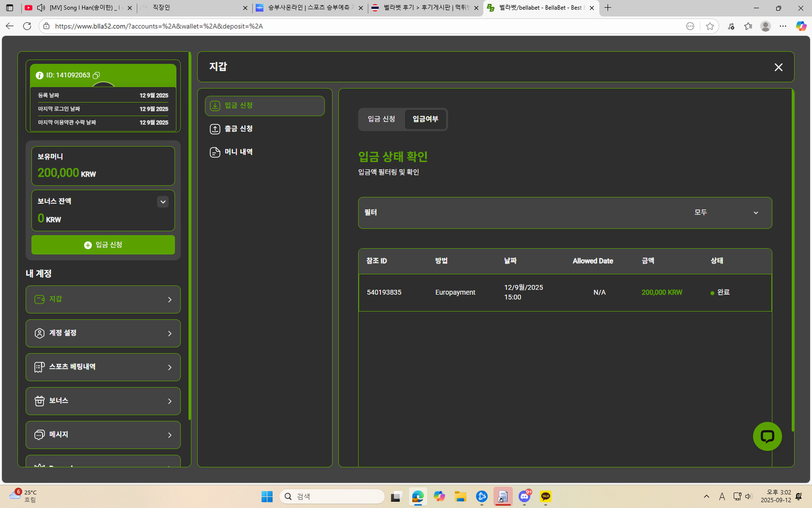Open the live chat bubble

pos(767,436)
